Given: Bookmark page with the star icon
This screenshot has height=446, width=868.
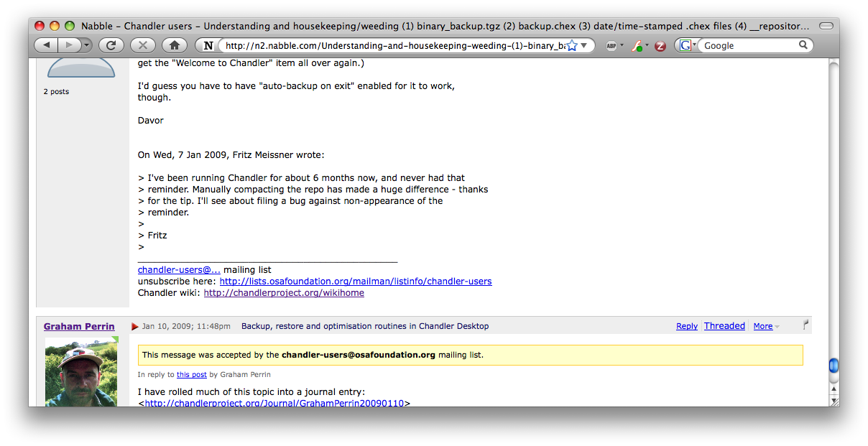Looking at the screenshot, I should pos(571,45).
